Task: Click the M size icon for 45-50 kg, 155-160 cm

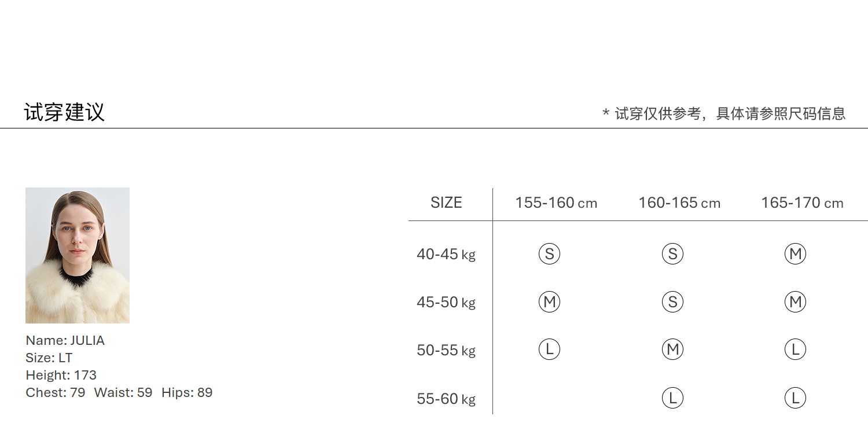Action: pyautogui.click(x=549, y=301)
